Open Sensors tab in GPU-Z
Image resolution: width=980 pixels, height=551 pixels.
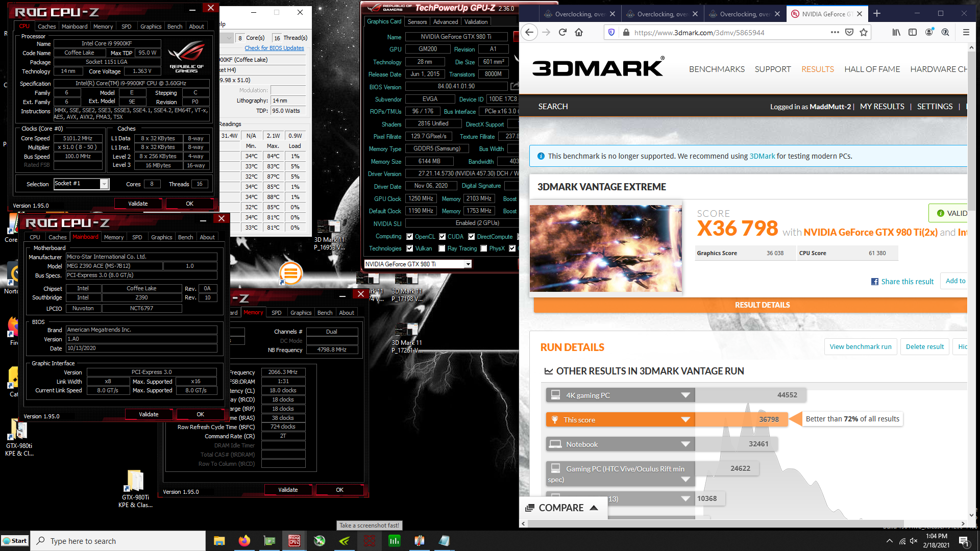coord(417,22)
